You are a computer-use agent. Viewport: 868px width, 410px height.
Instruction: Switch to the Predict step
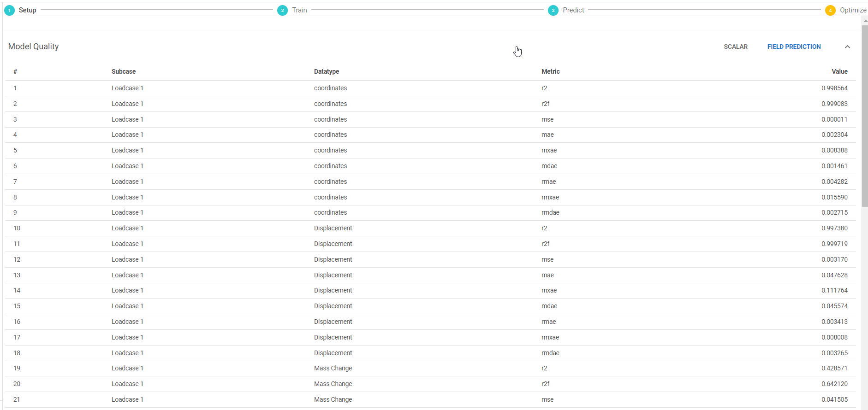(x=573, y=10)
